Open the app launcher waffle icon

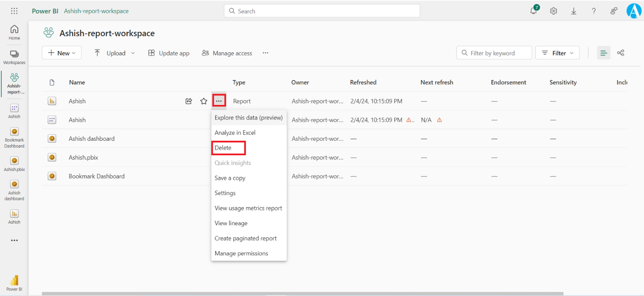pos(14,11)
